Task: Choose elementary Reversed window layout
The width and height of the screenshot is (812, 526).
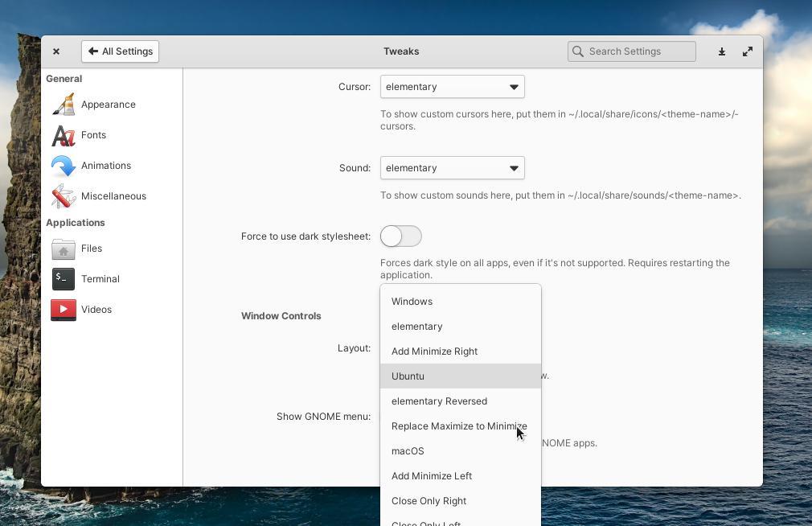Action: pyautogui.click(x=439, y=401)
